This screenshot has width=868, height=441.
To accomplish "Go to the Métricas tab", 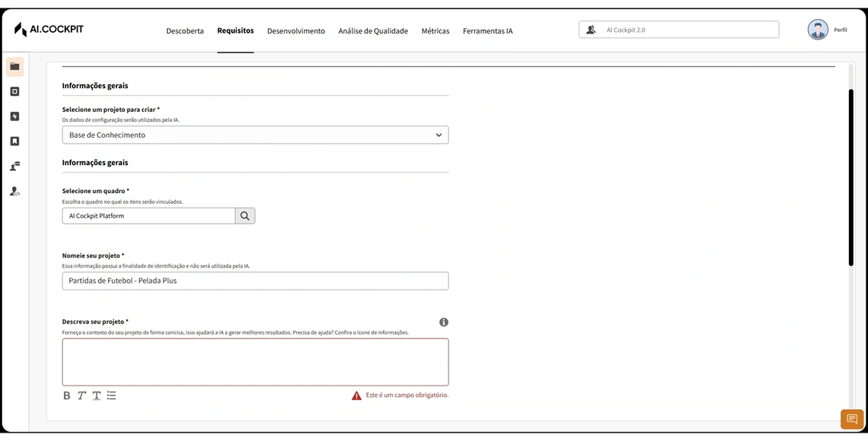I will (436, 31).
